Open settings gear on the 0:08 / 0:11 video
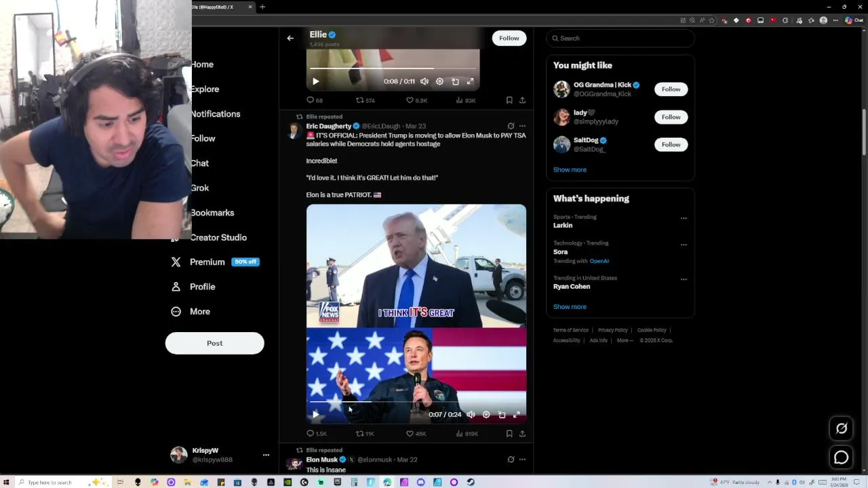The width and height of the screenshot is (868, 488). click(439, 81)
